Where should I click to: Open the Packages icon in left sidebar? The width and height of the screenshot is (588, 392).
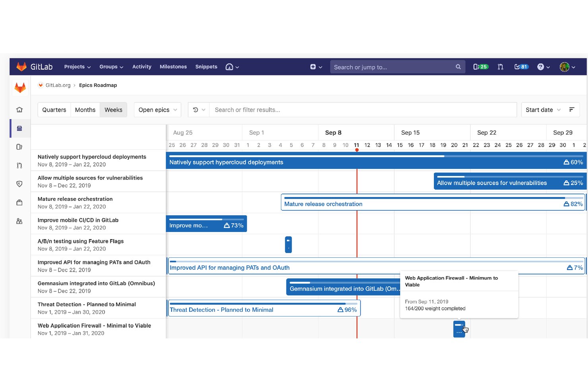(19, 203)
